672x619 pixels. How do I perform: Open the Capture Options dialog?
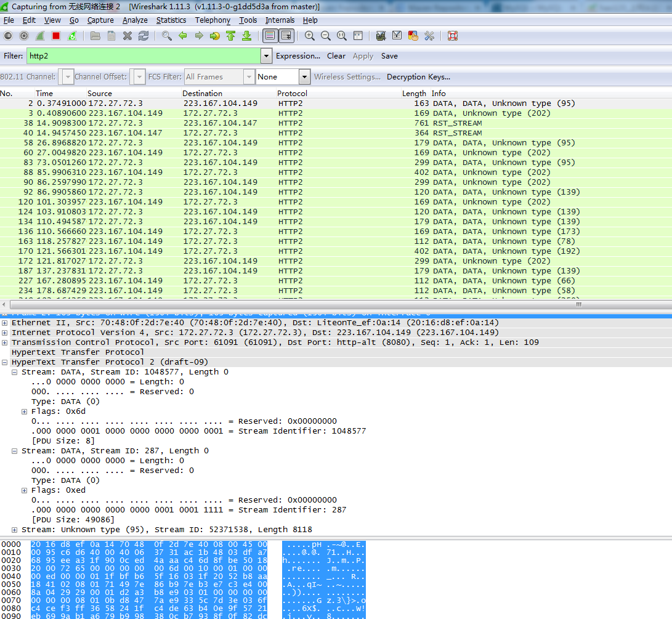[23, 36]
